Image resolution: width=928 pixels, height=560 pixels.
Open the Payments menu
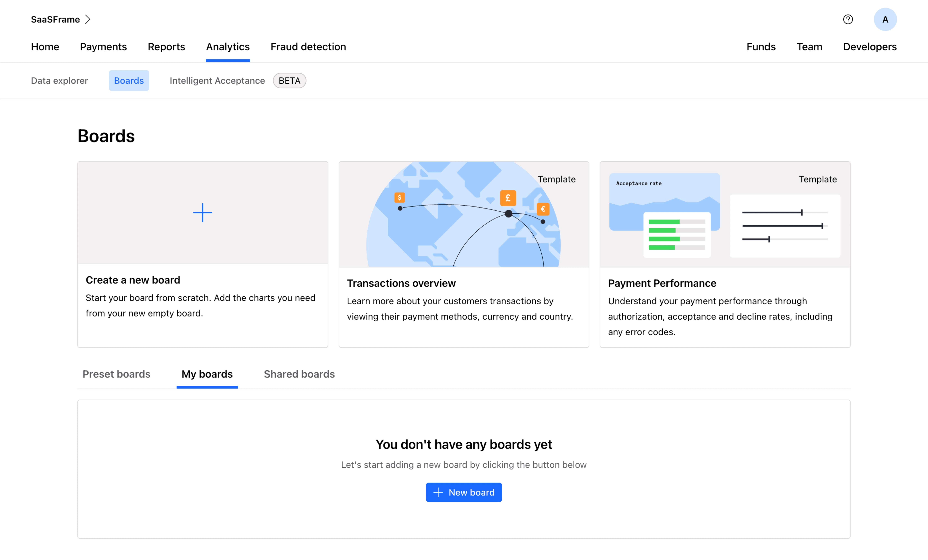[103, 47]
